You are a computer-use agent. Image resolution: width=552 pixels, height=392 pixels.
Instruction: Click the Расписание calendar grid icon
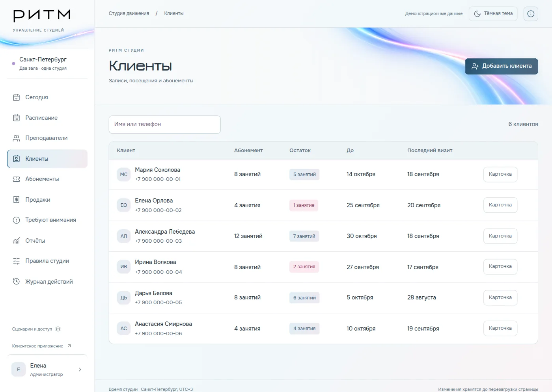[16, 118]
